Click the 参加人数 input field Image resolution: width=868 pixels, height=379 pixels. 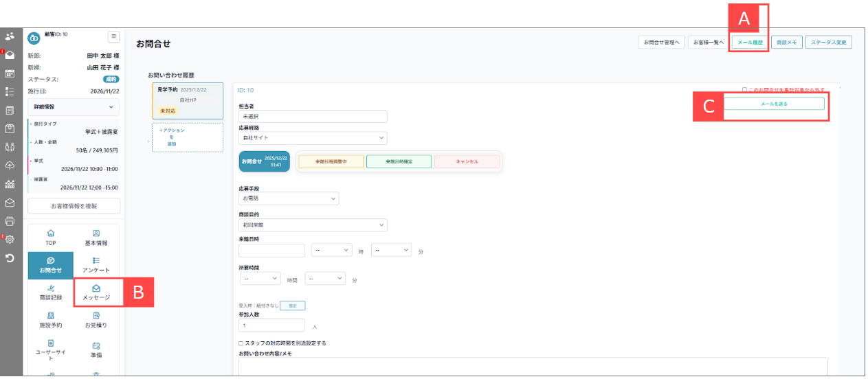pos(271,325)
